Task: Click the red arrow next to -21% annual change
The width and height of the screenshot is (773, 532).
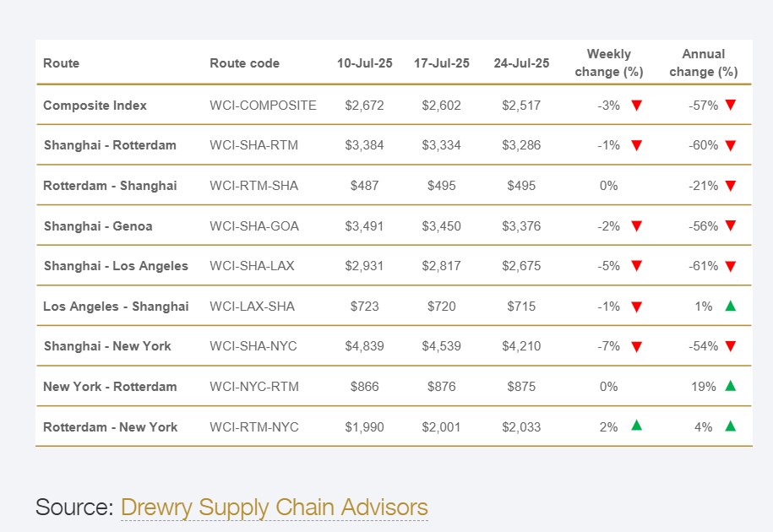Action: click(731, 186)
